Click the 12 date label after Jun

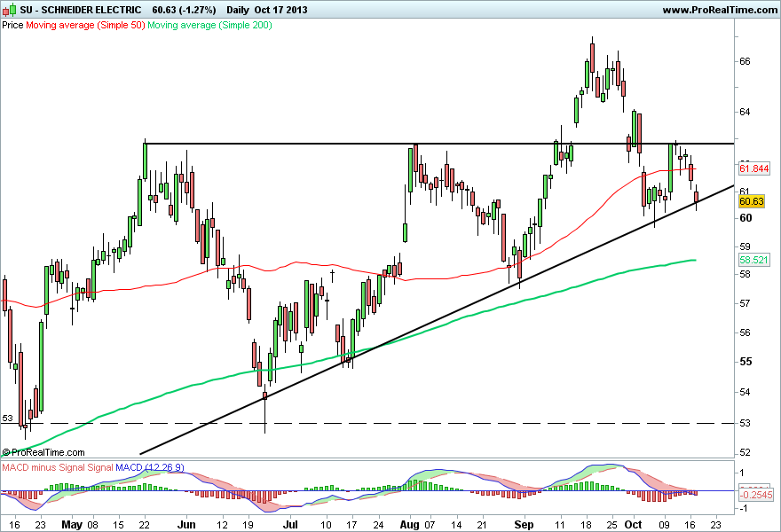coord(222,525)
